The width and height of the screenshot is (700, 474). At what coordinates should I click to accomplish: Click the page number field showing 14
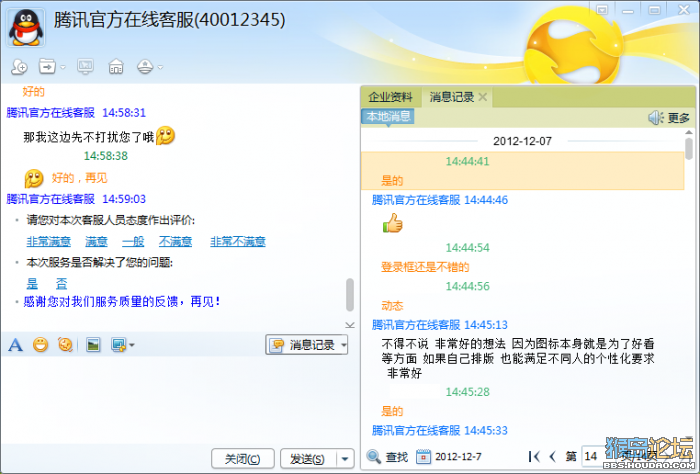[593, 456]
